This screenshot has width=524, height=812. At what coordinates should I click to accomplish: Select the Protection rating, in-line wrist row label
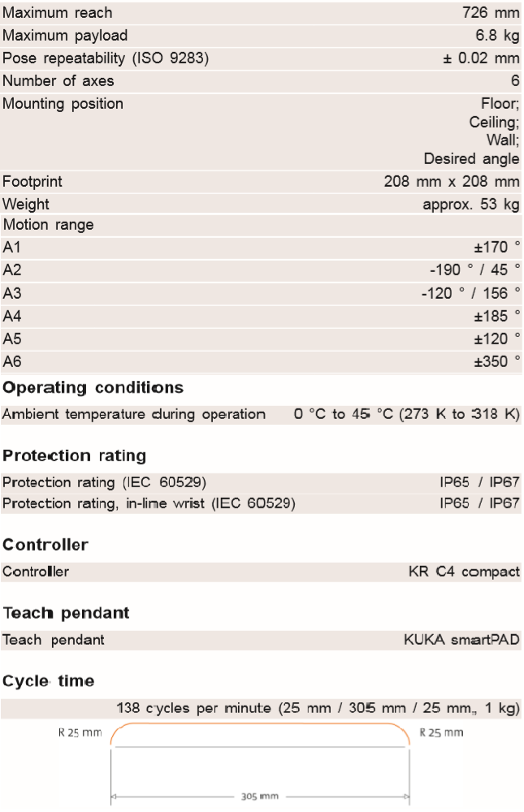(149, 503)
